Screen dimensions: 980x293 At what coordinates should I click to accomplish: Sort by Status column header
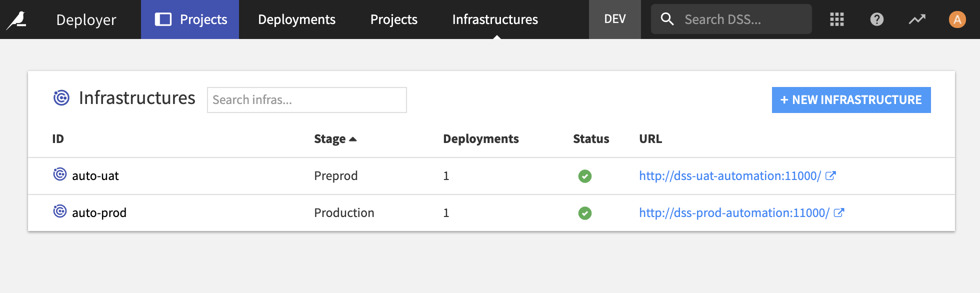(x=591, y=139)
